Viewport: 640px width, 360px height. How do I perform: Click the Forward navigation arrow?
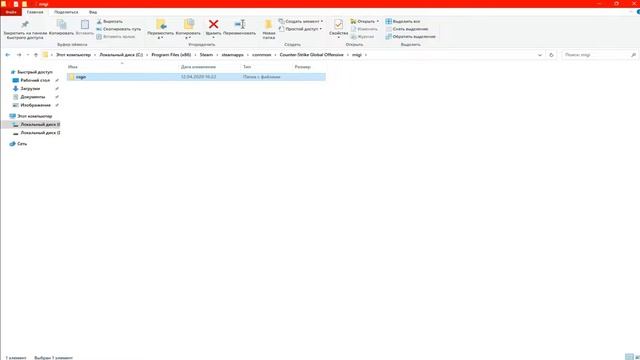[x=19, y=55]
